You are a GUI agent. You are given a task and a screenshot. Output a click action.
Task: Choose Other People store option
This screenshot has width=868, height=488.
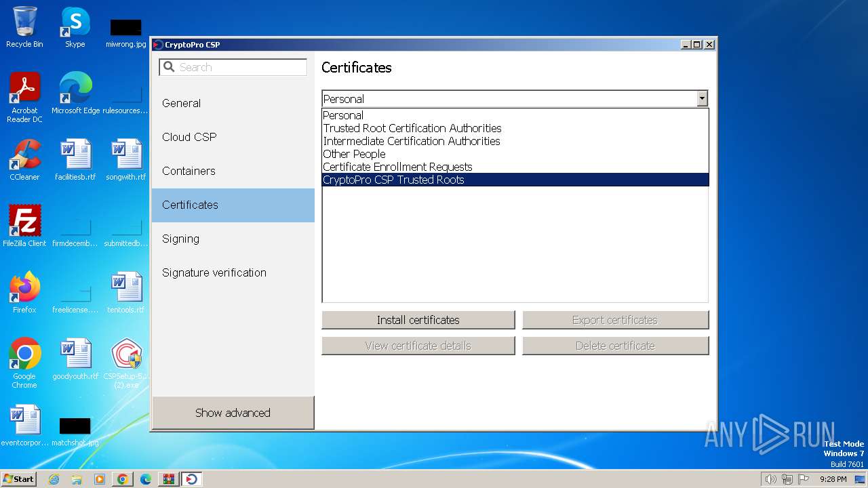pos(515,154)
